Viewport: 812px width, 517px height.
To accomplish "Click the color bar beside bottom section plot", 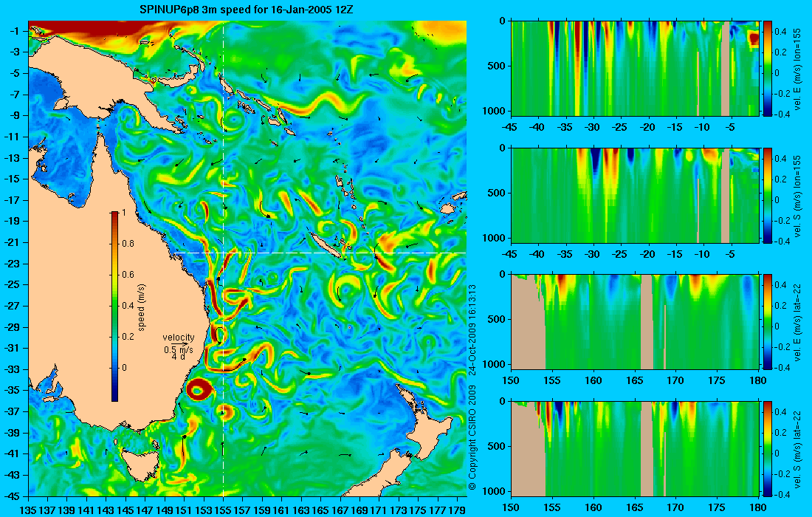I will pos(768,448).
